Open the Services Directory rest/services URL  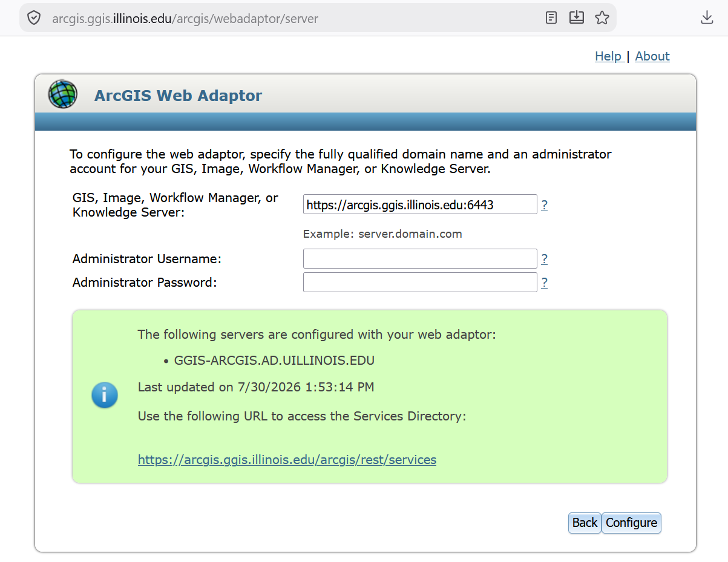[287, 460]
